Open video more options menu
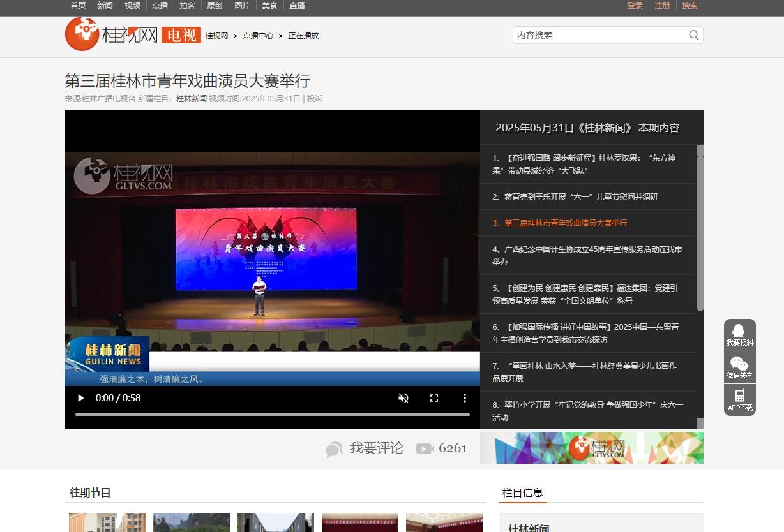 [465, 398]
